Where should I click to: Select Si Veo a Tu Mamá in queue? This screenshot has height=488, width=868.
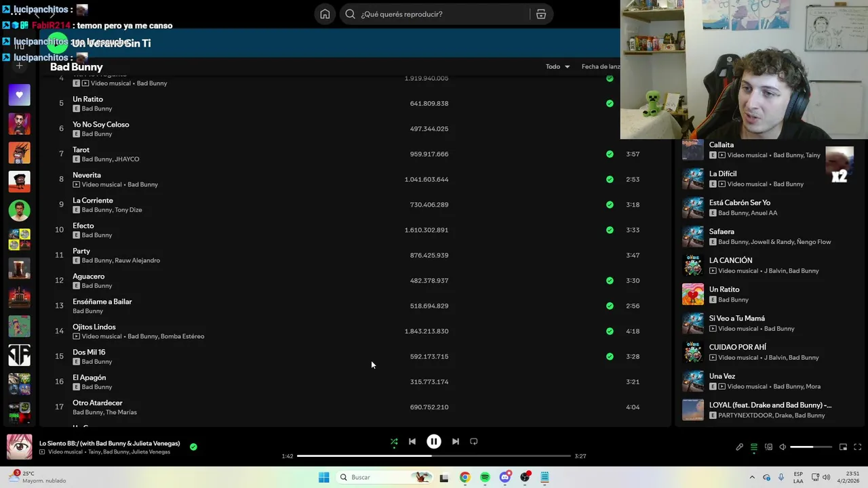pyautogui.click(x=737, y=319)
